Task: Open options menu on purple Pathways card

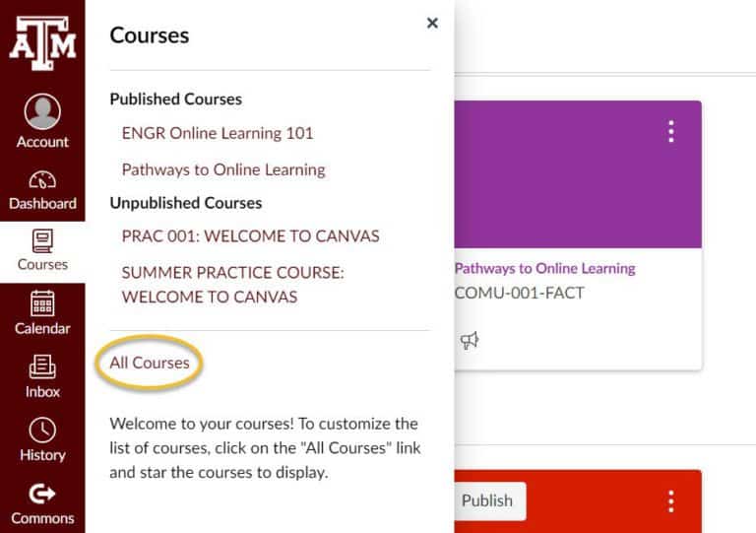Action: pyautogui.click(x=671, y=131)
